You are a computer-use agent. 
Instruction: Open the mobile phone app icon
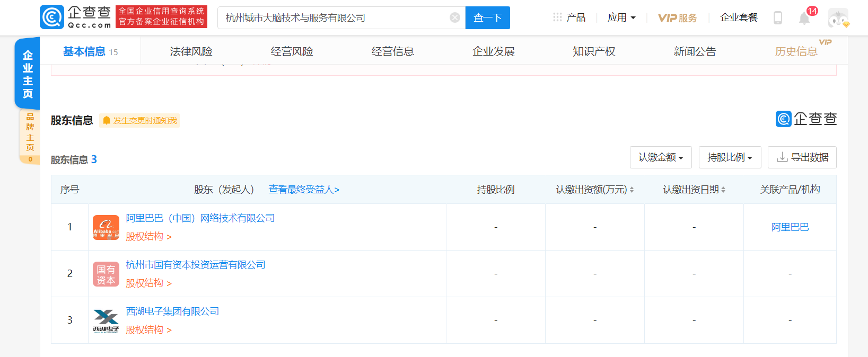[x=778, y=17]
